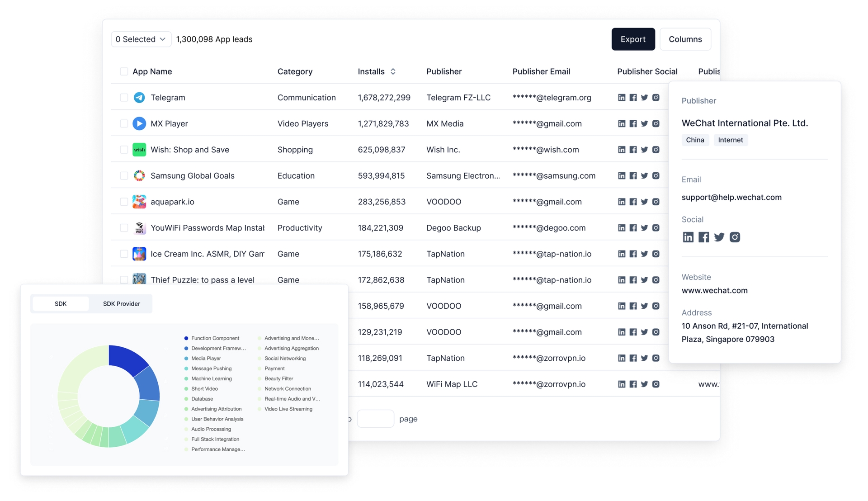Click Facebook icon in Wish row

coord(633,150)
